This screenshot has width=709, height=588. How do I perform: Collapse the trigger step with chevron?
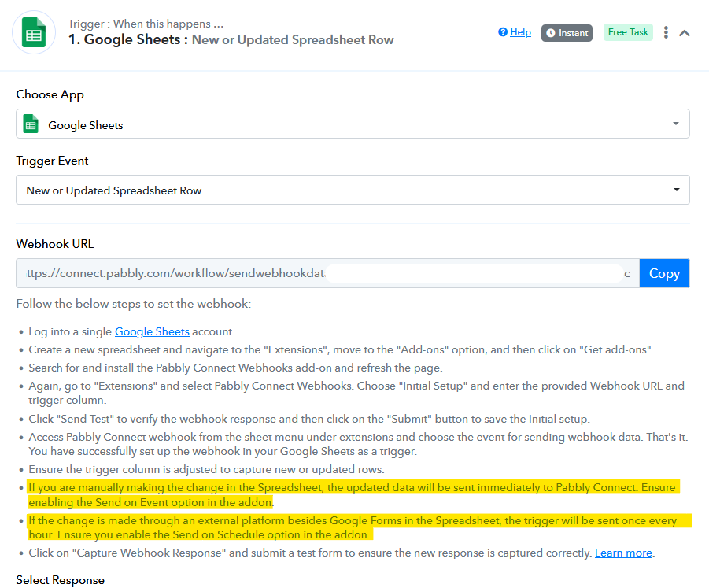pos(685,33)
